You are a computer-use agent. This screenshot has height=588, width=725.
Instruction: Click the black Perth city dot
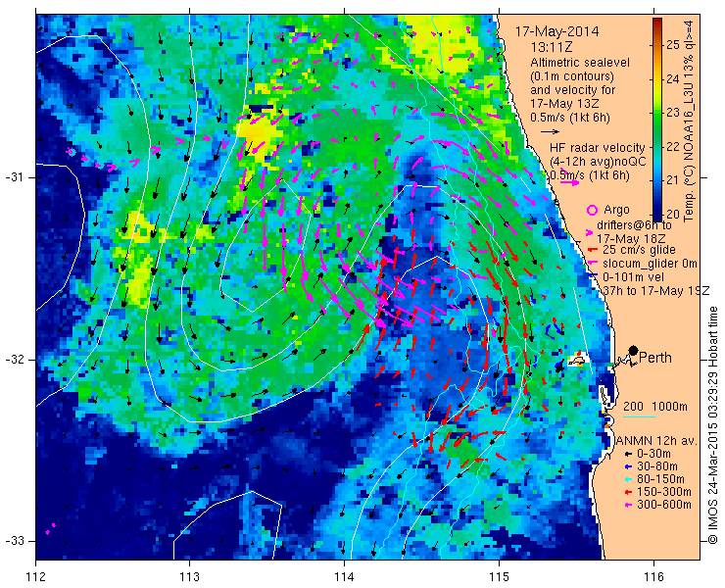point(634,350)
